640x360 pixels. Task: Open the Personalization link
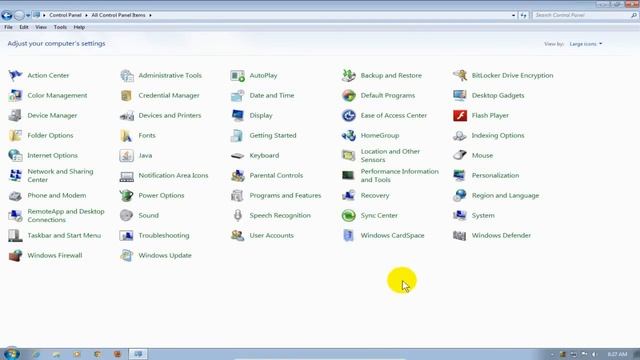(496, 176)
